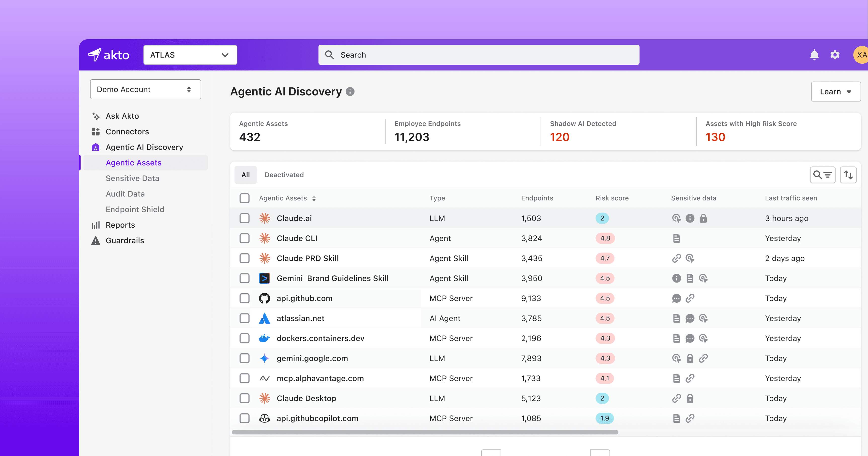Click the lock icon in Claude Desktop row
This screenshot has height=456, width=868.
[690, 398]
